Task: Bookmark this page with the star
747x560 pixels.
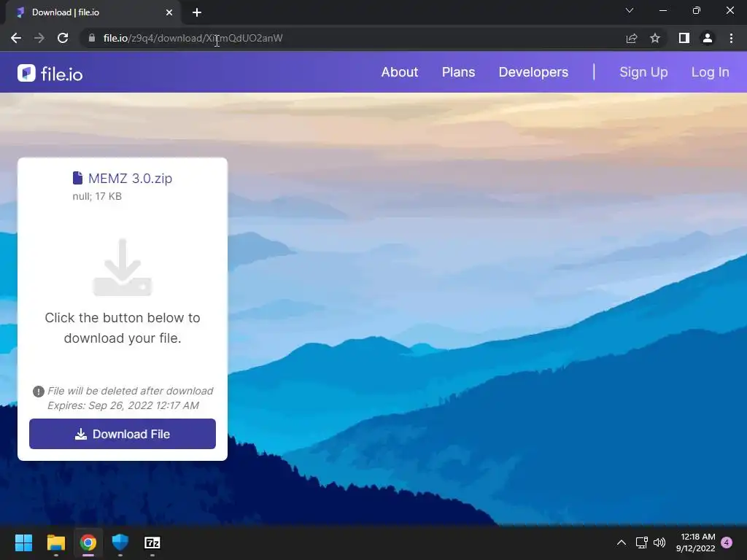Action: [x=655, y=38]
